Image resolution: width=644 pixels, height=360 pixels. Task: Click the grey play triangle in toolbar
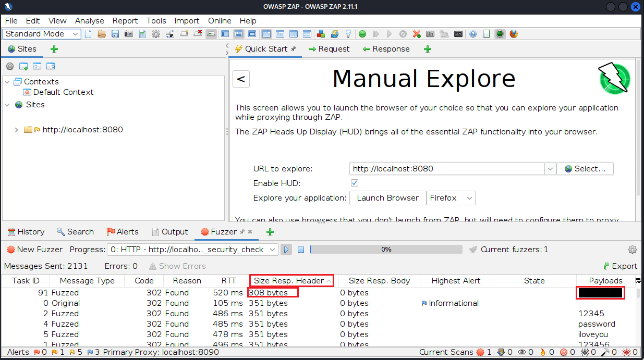(389, 34)
